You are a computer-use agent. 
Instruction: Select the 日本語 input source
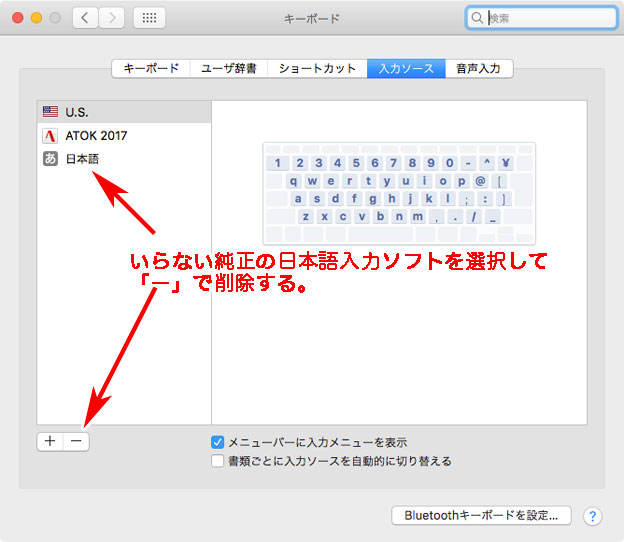point(124,159)
